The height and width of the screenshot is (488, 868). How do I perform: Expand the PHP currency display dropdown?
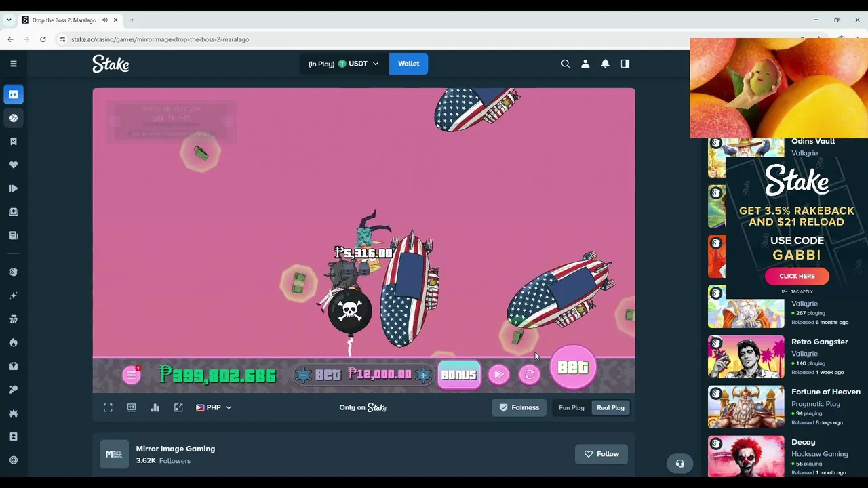pos(214,407)
